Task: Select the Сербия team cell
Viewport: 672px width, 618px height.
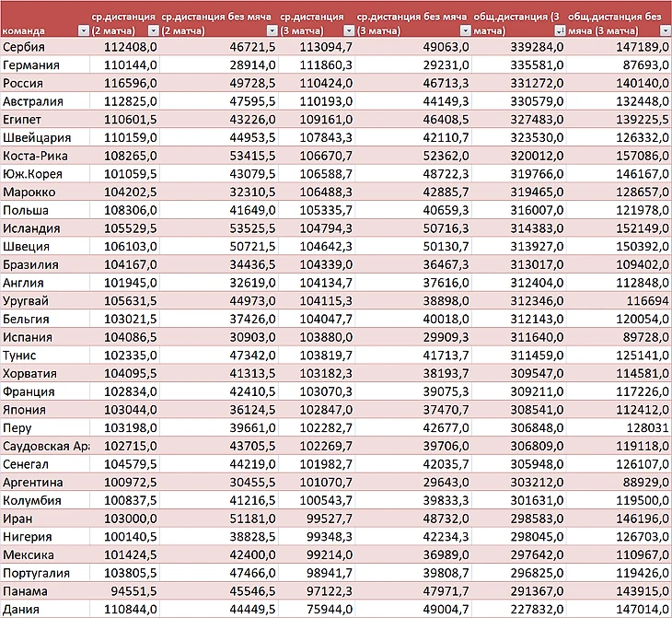Action: pyautogui.click(x=44, y=47)
